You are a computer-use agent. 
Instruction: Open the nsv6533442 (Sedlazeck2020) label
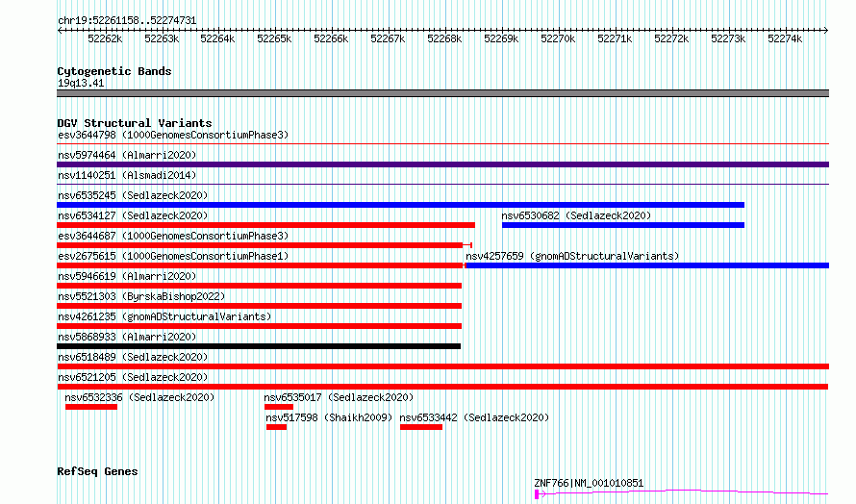[x=474, y=417]
